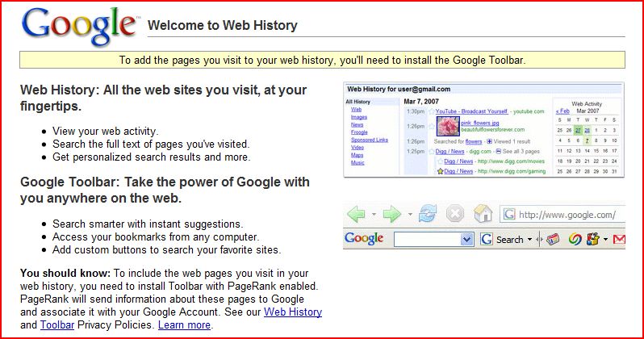Star the Digg / News digg.com/movies entry

(x=440, y=161)
